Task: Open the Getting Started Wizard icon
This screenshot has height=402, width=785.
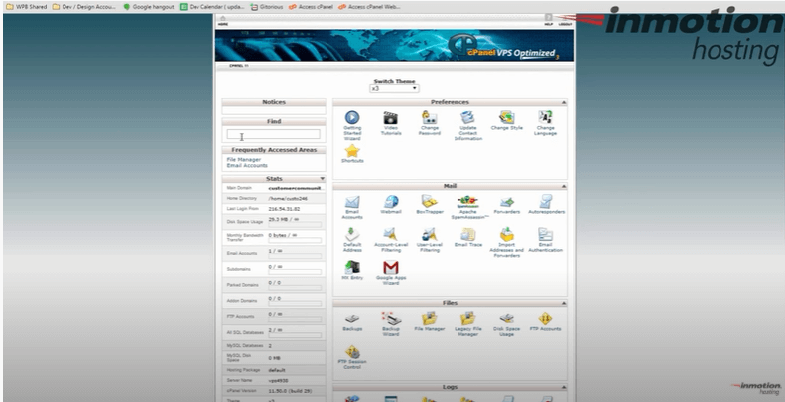Action: 352,118
